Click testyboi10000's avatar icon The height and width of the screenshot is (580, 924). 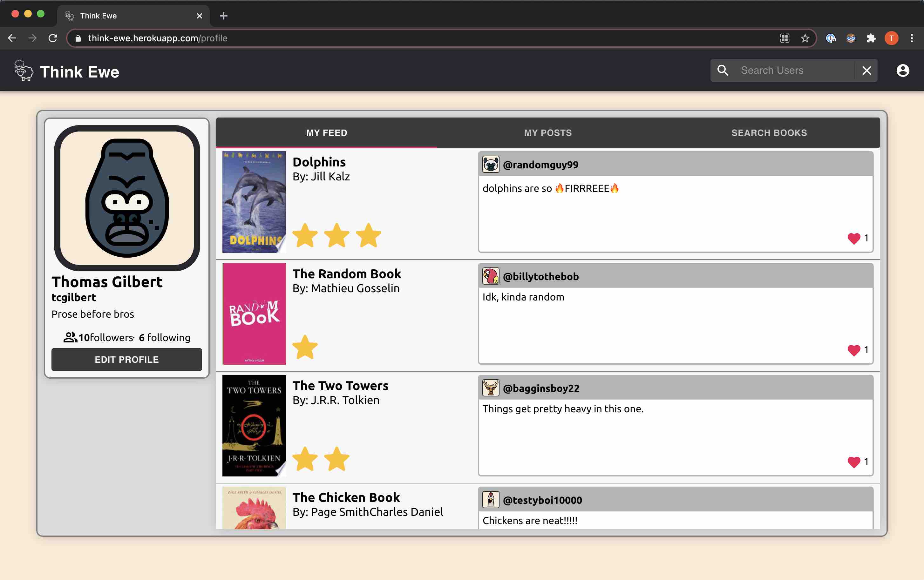490,500
